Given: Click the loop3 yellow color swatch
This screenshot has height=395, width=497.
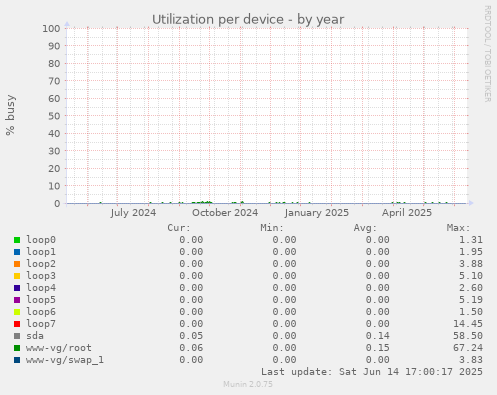Looking at the screenshot, I should tap(17, 276).
